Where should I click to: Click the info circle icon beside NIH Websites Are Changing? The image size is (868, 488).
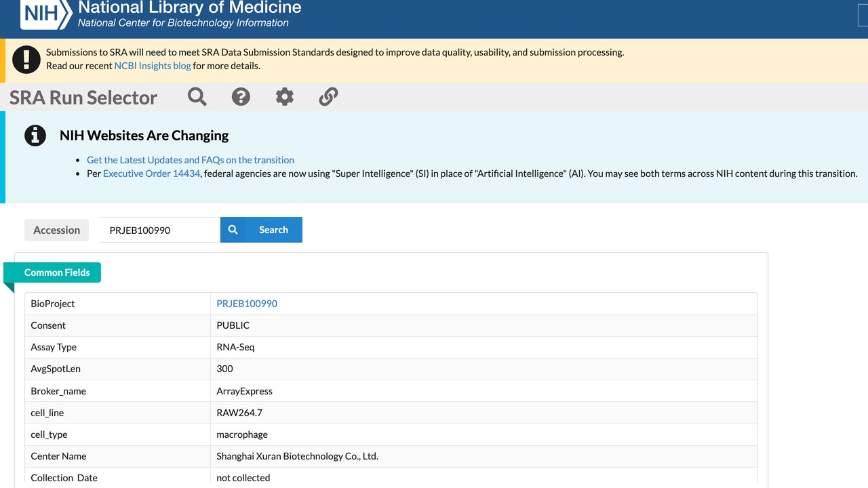tap(35, 136)
